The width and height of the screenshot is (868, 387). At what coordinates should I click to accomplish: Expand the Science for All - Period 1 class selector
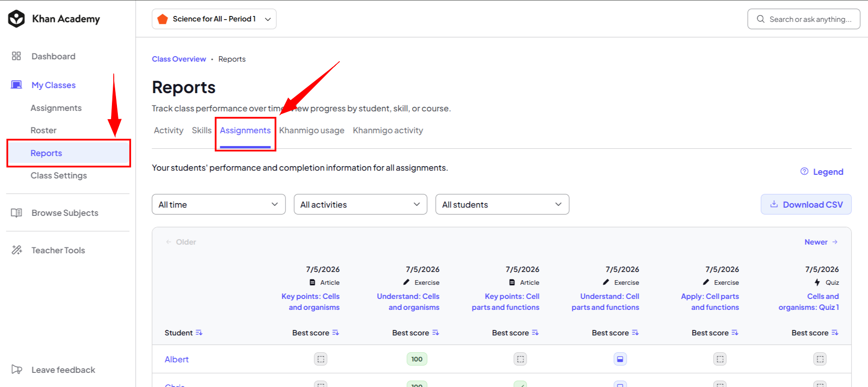pos(214,19)
